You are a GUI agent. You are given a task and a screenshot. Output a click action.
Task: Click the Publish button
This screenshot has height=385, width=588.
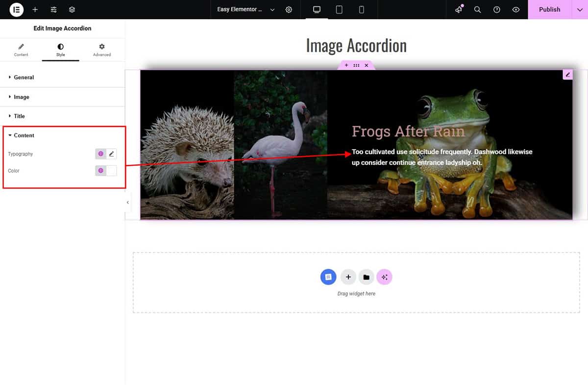pyautogui.click(x=549, y=9)
